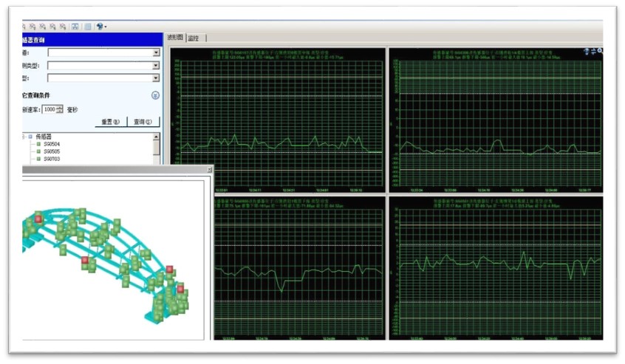
Task: Click the 查询 query button
Action: tap(143, 122)
